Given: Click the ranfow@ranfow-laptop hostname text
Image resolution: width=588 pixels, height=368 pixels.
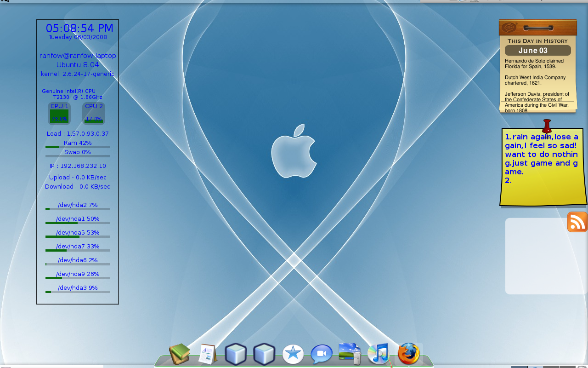Looking at the screenshot, I should pos(78,56).
